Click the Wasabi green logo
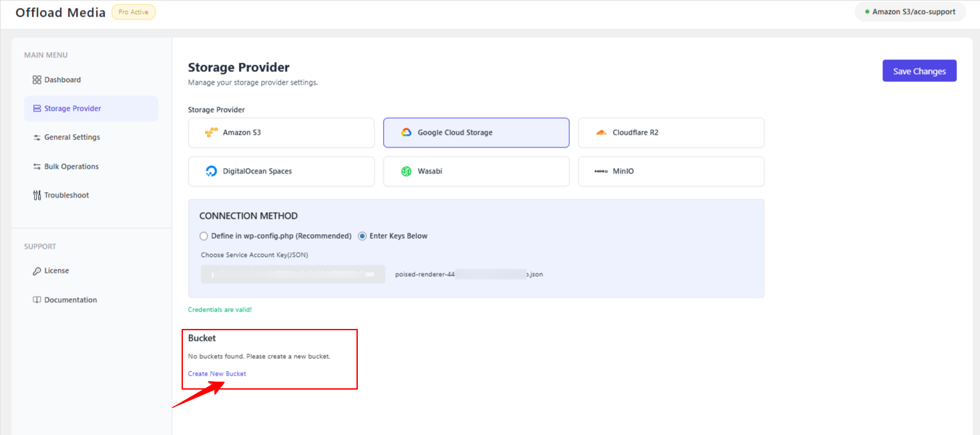 [406, 171]
